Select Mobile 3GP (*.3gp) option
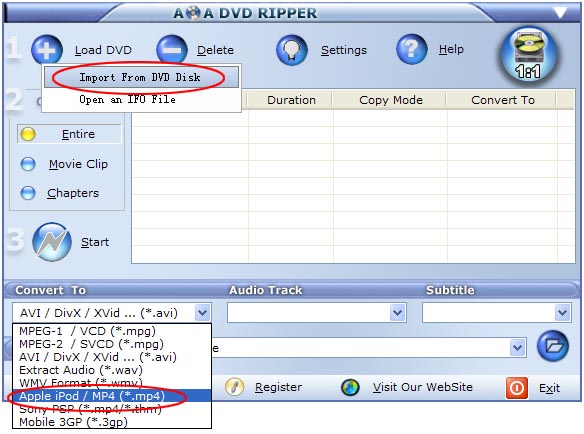The width and height of the screenshot is (584, 434). click(x=112, y=422)
